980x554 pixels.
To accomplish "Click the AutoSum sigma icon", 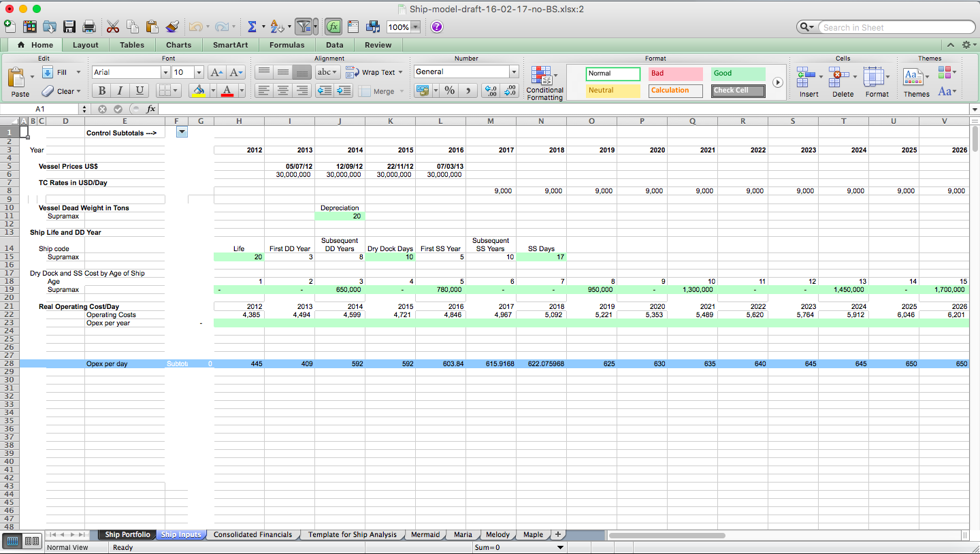I will click(252, 27).
